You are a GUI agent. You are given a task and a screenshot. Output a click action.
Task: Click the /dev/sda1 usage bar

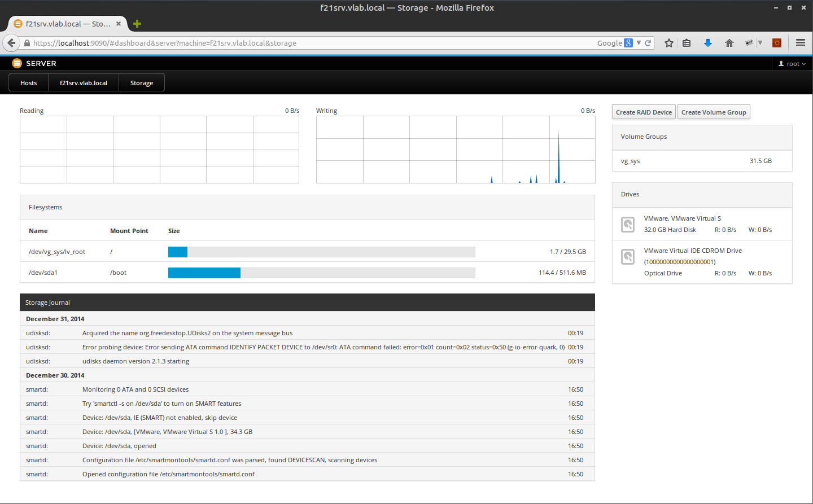click(321, 273)
